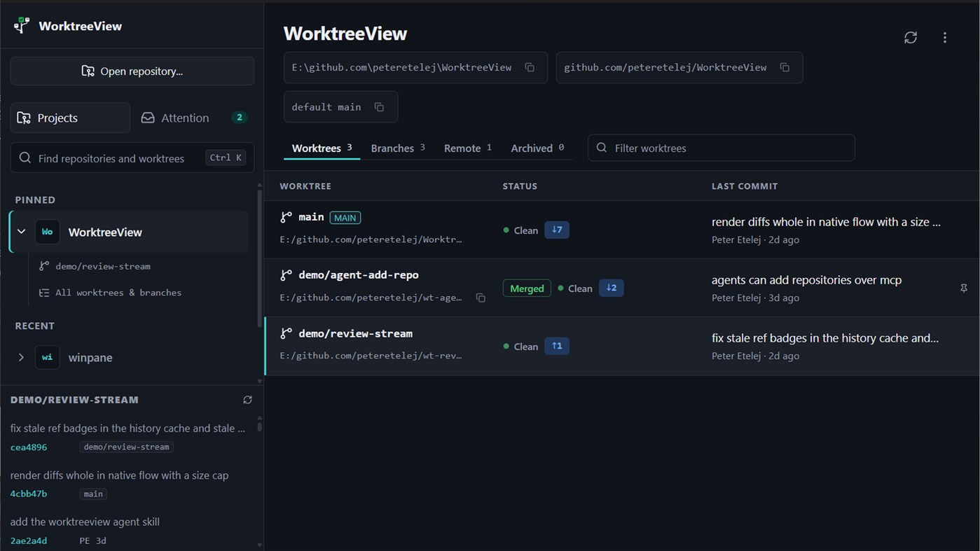Click the wi avatar of winpane project
The height and width of the screenshot is (551, 980).
coord(47,357)
